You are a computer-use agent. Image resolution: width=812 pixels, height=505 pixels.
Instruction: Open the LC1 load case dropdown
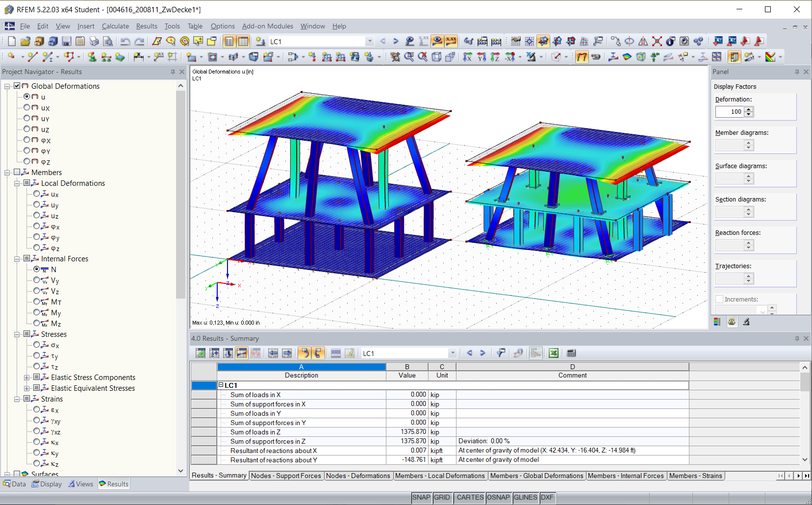(x=369, y=41)
